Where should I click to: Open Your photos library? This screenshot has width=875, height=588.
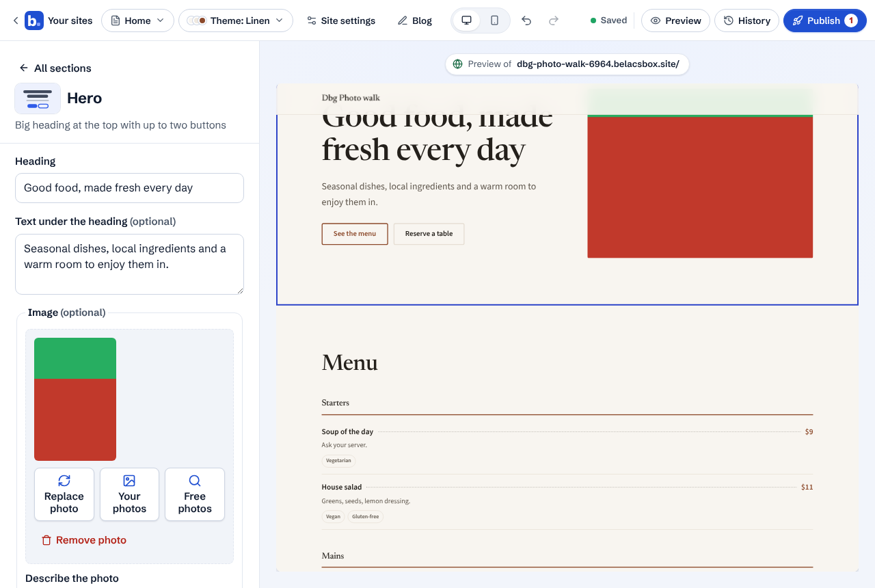[x=129, y=494]
